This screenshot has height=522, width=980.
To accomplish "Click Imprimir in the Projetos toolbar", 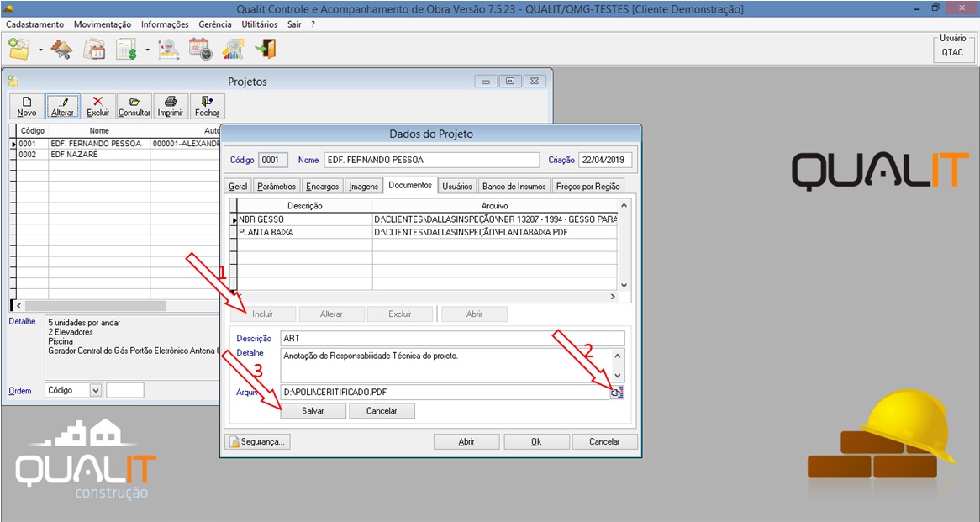I will coord(171,106).
